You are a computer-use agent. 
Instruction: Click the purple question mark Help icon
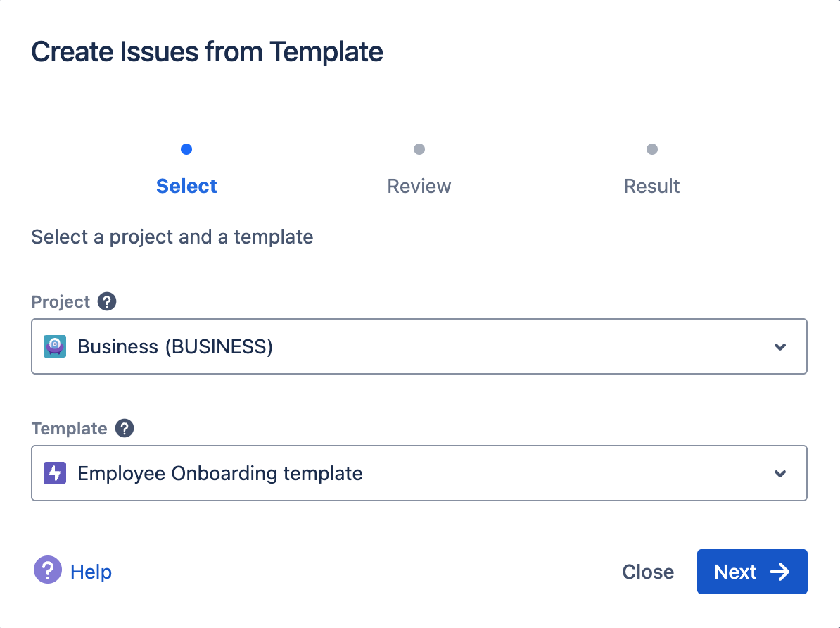48,571
